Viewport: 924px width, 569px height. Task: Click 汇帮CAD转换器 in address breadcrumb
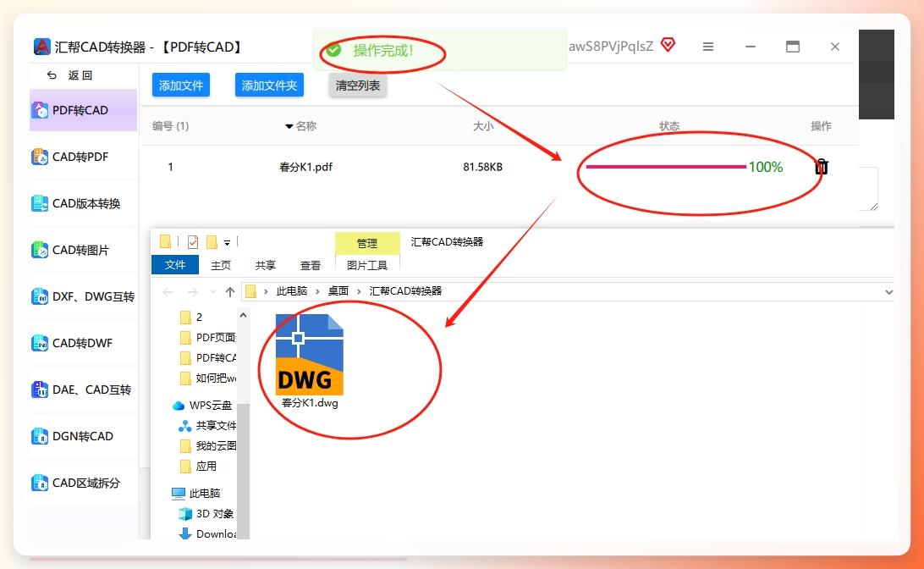click(x=405, y=291)
